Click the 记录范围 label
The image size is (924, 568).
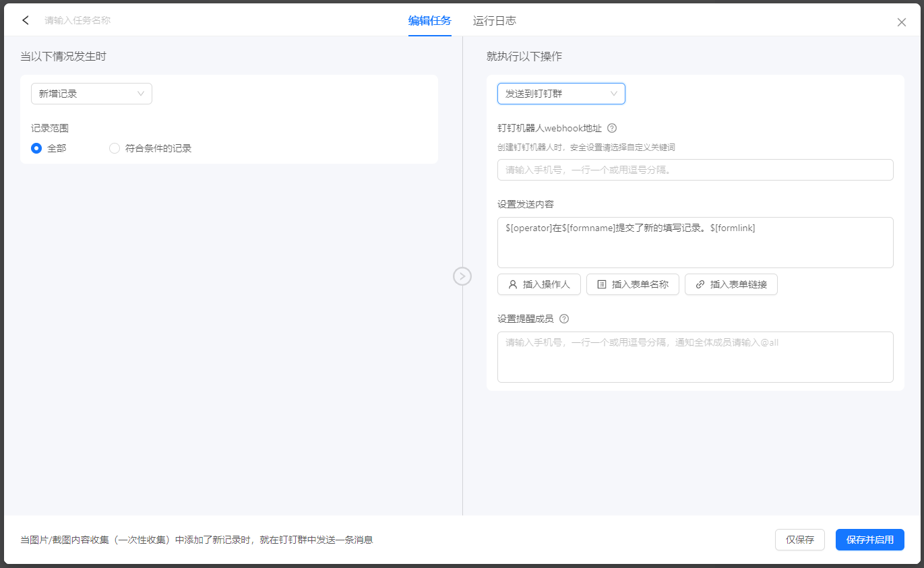pyautogui.click(x=50, y=128)
